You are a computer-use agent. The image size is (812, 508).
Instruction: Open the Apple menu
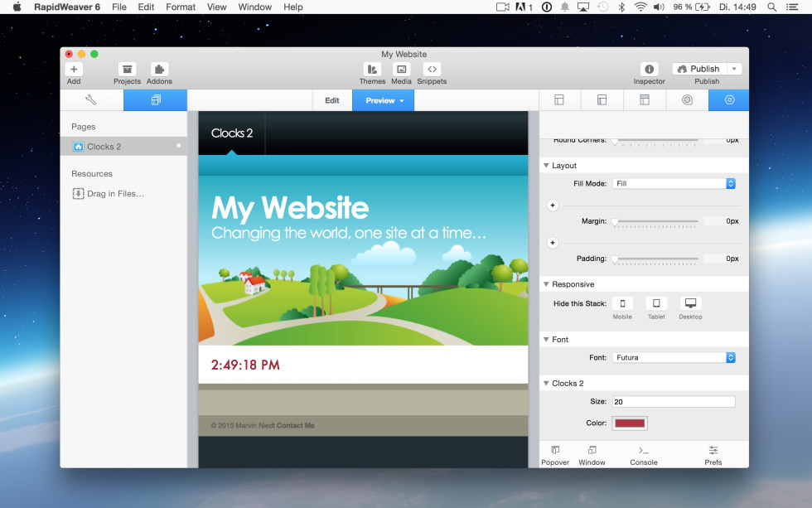17,7
